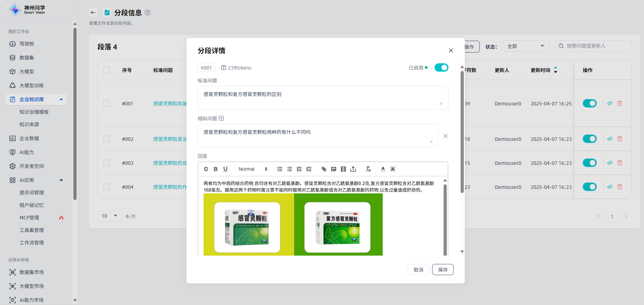Check the checkbox for row #001

click(106, 103)
